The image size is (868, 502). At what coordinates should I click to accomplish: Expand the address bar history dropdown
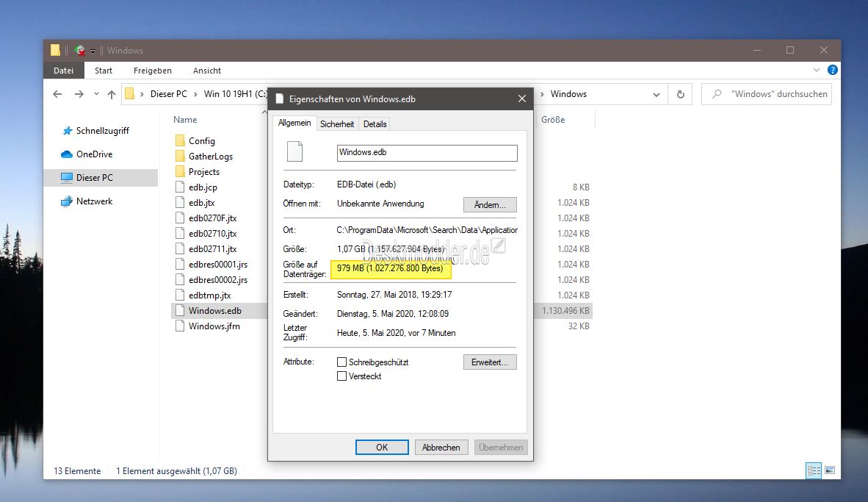[x=657, y=94]
